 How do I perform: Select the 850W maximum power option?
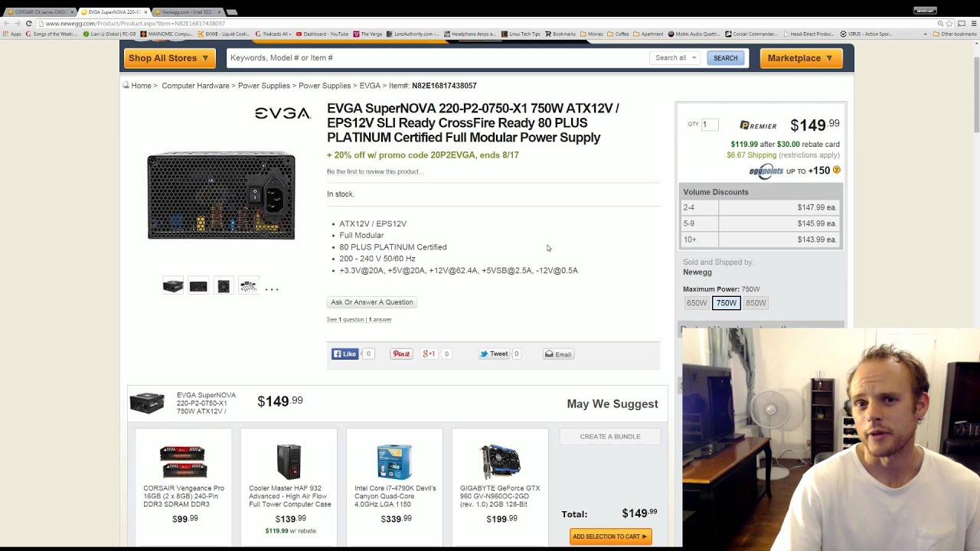pyautogui.click(x=756, y=303)
